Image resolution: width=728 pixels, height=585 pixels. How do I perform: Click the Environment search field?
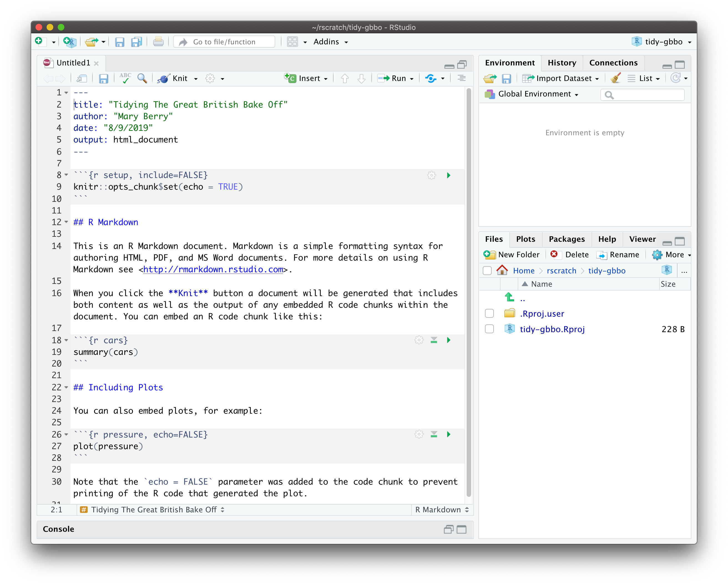coord(642,95)
